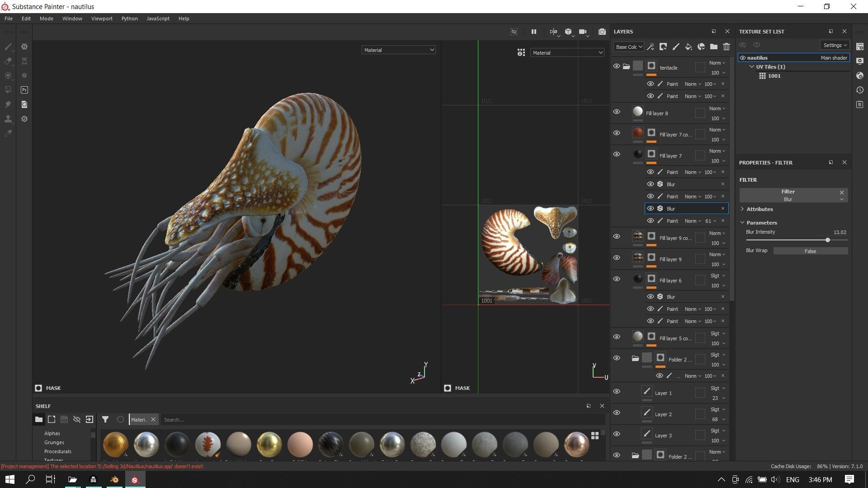This screenshot has width=868, height=488.
Task: Hide Layer 3
Action: [617, 434]
